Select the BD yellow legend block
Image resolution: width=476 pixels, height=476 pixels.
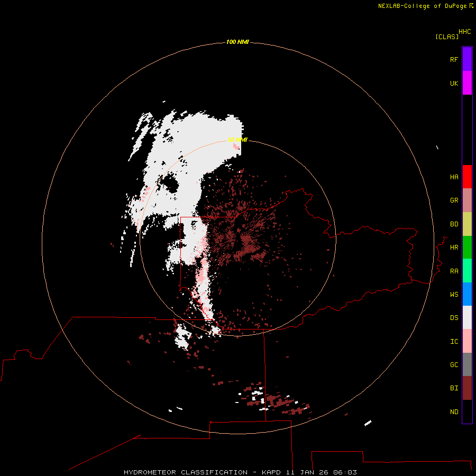(467, 224)
